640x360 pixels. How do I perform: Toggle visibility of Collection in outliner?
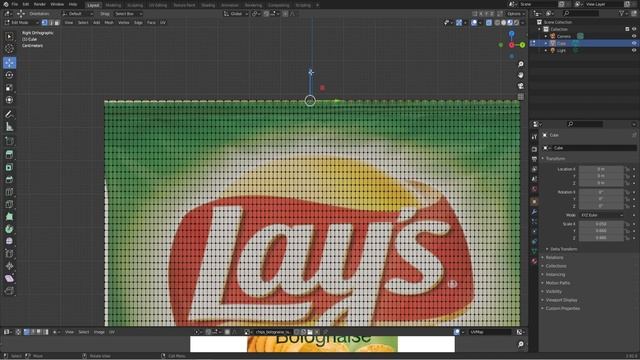coord(634,29)
